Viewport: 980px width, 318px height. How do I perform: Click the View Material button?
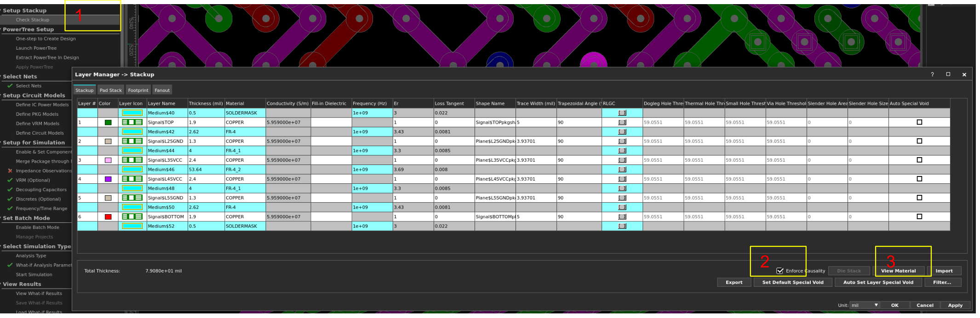[x=898, y=271]
